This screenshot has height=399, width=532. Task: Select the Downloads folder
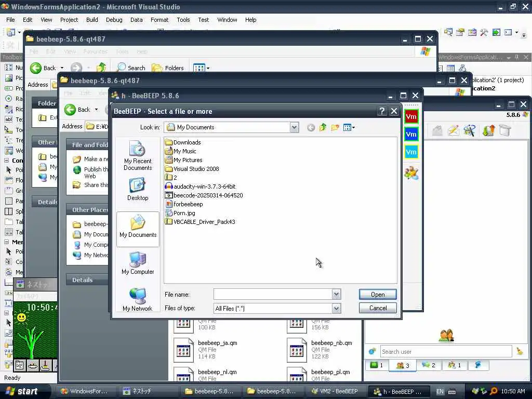(x=183, y=142)
